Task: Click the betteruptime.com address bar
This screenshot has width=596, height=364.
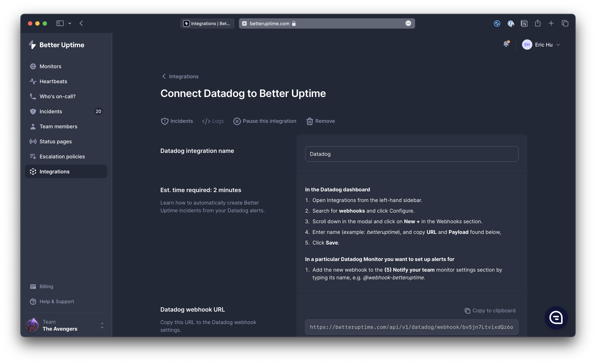Action: click(327, 23)
